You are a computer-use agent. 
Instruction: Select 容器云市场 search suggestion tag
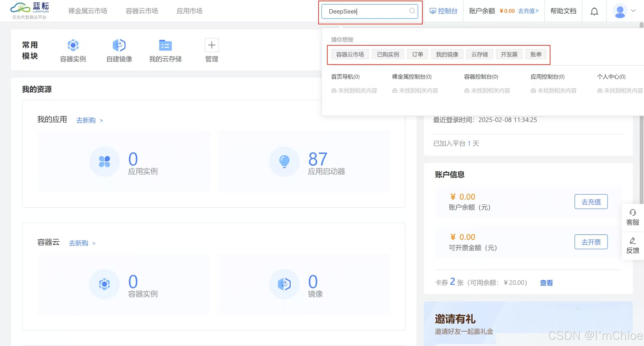350,54
